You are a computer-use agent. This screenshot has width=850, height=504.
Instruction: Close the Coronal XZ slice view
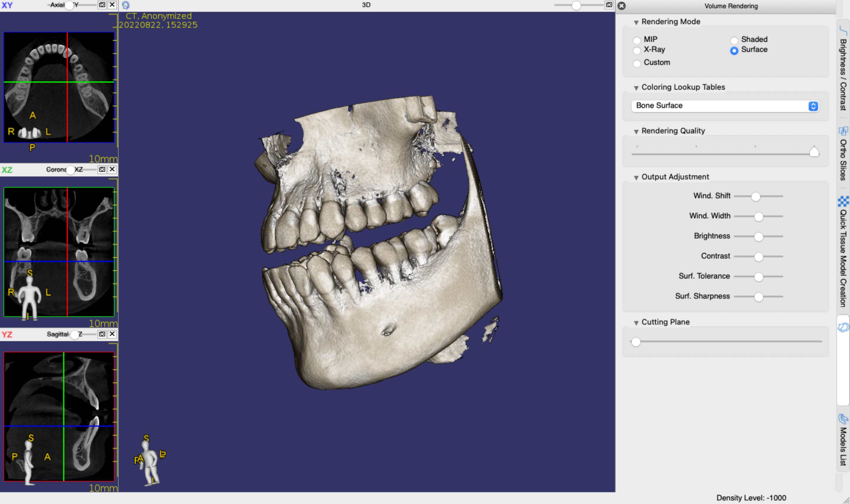[112, 169]
